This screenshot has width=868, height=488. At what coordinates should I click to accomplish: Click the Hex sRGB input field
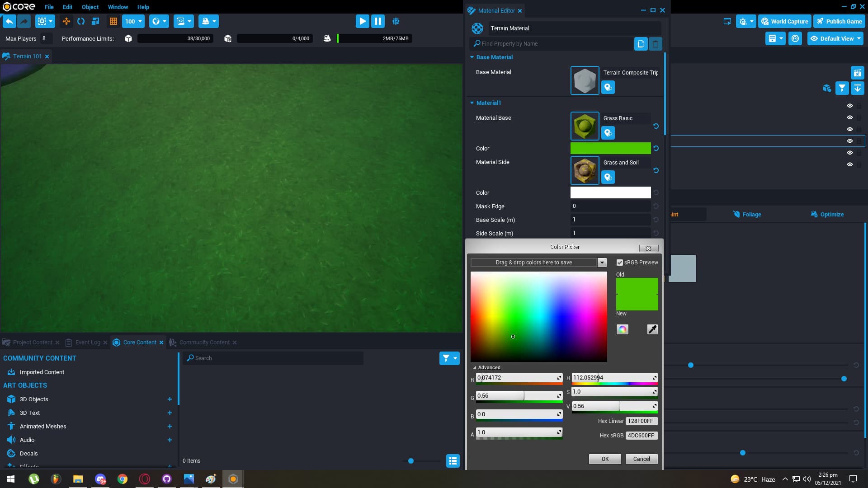tap(642, 435)
